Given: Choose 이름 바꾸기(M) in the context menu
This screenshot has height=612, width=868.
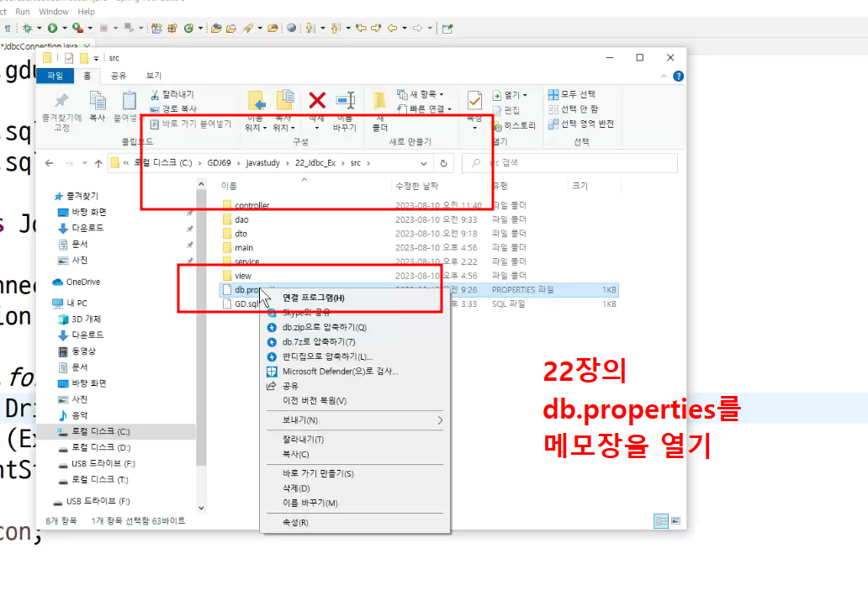Looking at the screenshot, I should point(310,503).
